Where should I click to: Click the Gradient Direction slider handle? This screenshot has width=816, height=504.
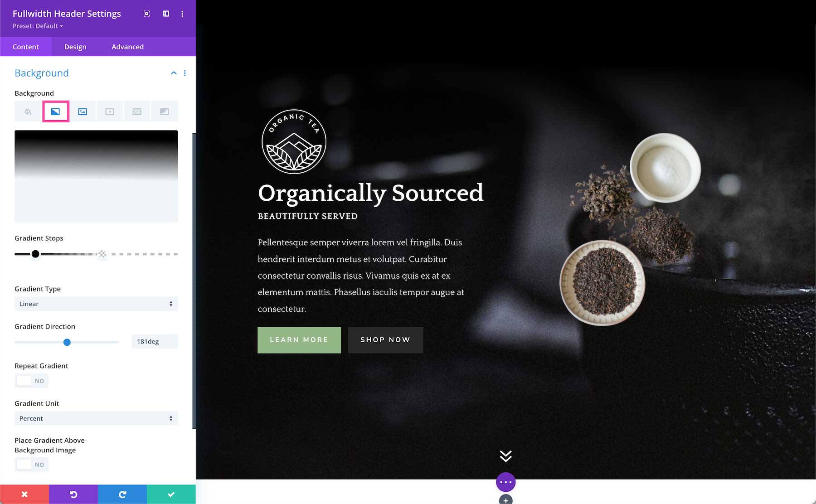67,342
